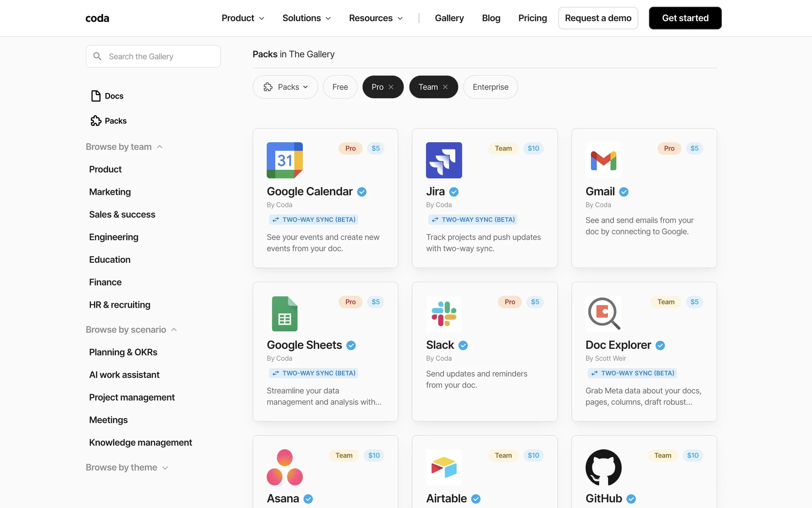
Task: Click the Search the Gallery field
Action: [x=153, y=56]
